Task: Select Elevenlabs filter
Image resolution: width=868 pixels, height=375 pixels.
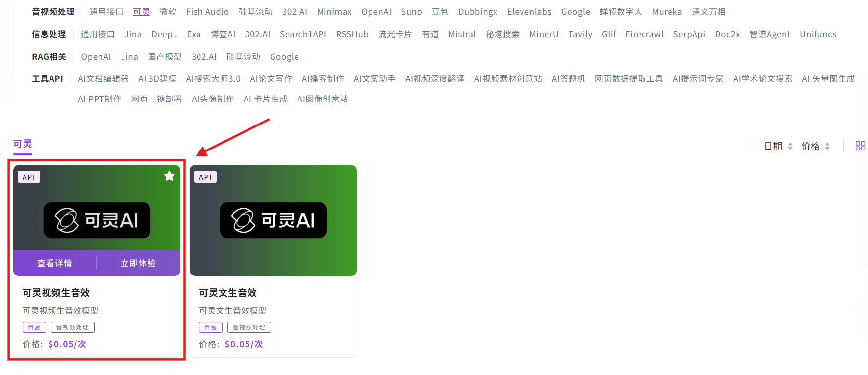Action: 529,12
